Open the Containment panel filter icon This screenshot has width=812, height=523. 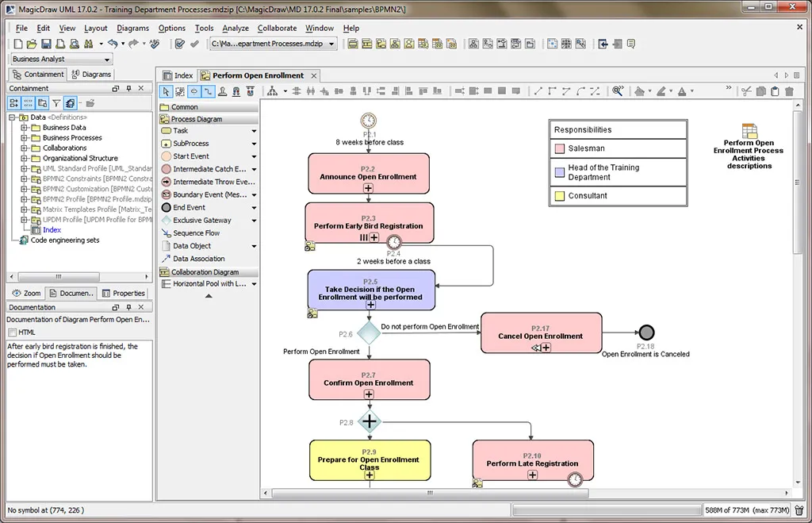(x=56, y=104)
